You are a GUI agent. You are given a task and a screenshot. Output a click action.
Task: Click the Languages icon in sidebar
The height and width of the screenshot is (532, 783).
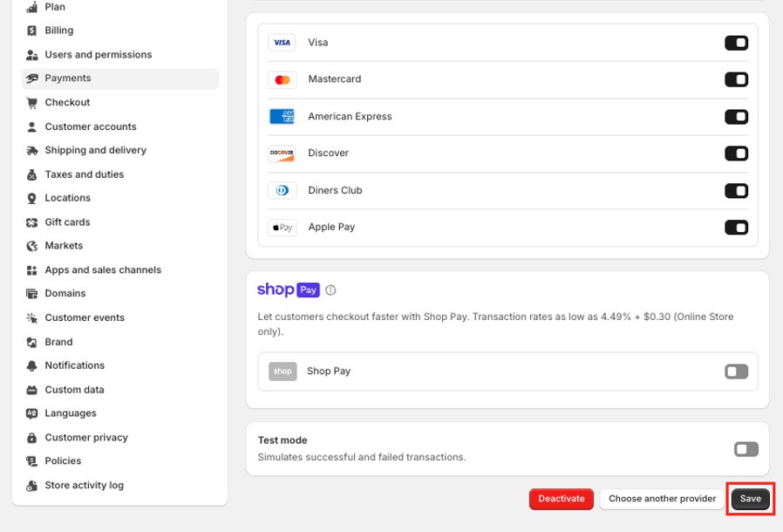point(32,413)
